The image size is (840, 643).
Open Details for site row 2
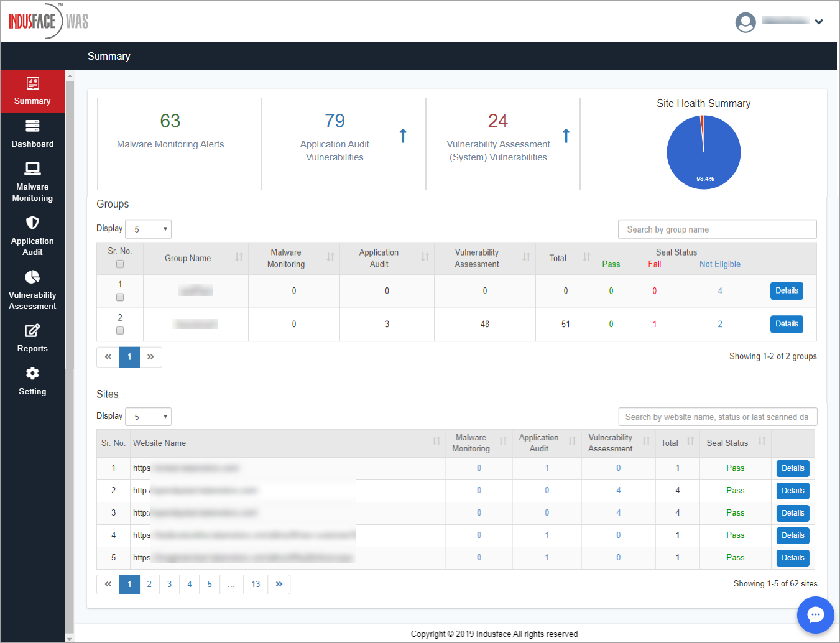793,491
